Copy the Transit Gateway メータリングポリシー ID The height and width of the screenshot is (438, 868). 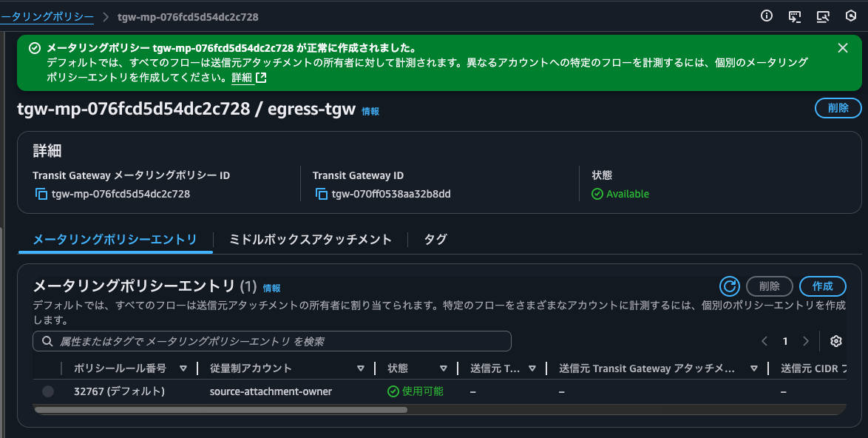(41, 194)
